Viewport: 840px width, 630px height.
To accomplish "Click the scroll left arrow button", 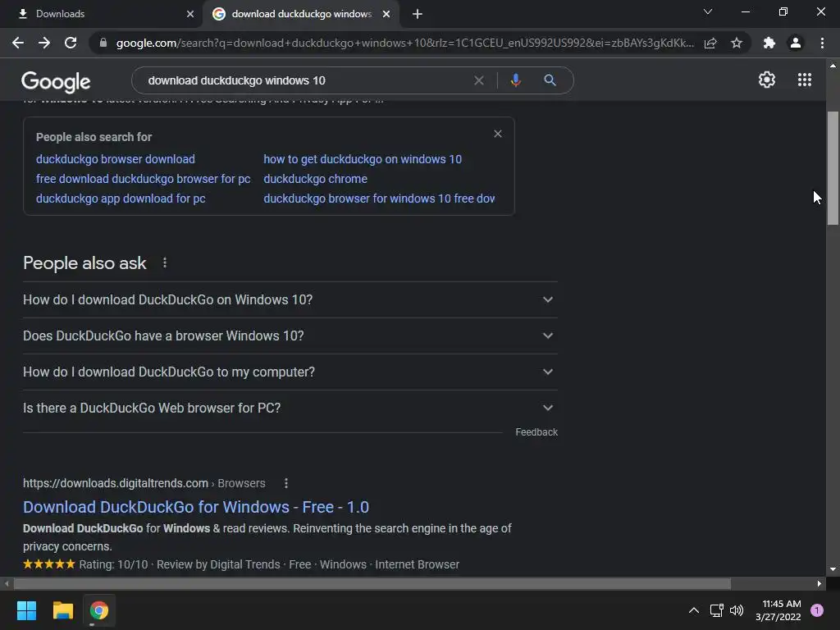I will pos(7,584).
